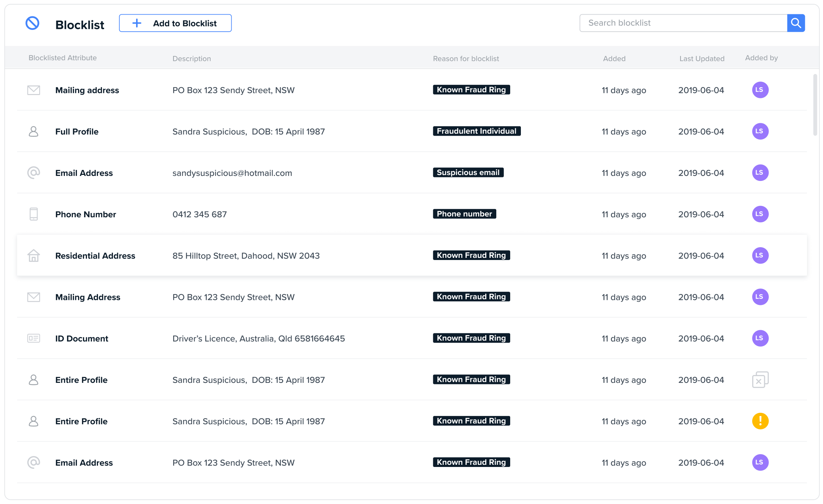Select the house icon beside Residential Address

point(34,255)
